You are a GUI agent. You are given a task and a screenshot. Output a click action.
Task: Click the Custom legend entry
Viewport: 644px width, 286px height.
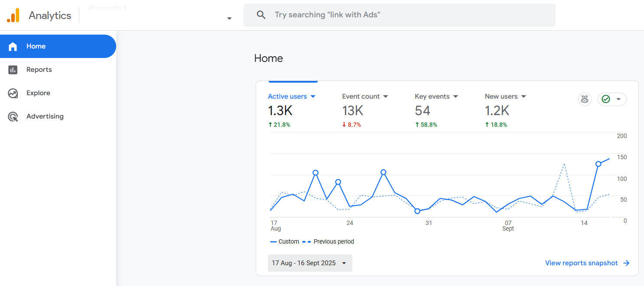tap(284, 242)
